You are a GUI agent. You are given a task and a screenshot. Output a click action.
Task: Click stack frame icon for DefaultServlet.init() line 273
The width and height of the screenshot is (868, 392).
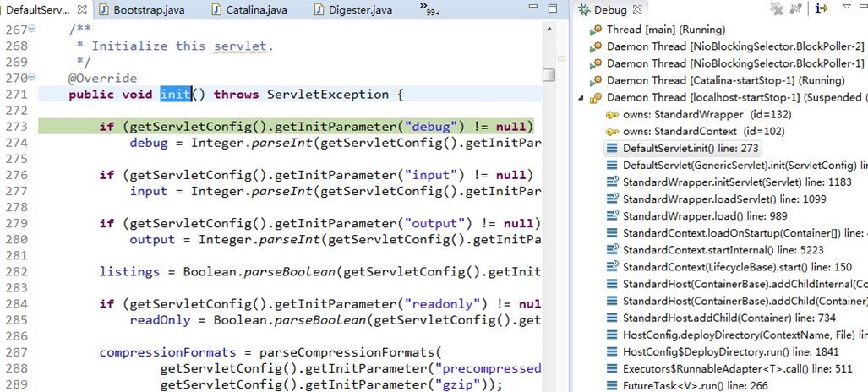point(612,149)
